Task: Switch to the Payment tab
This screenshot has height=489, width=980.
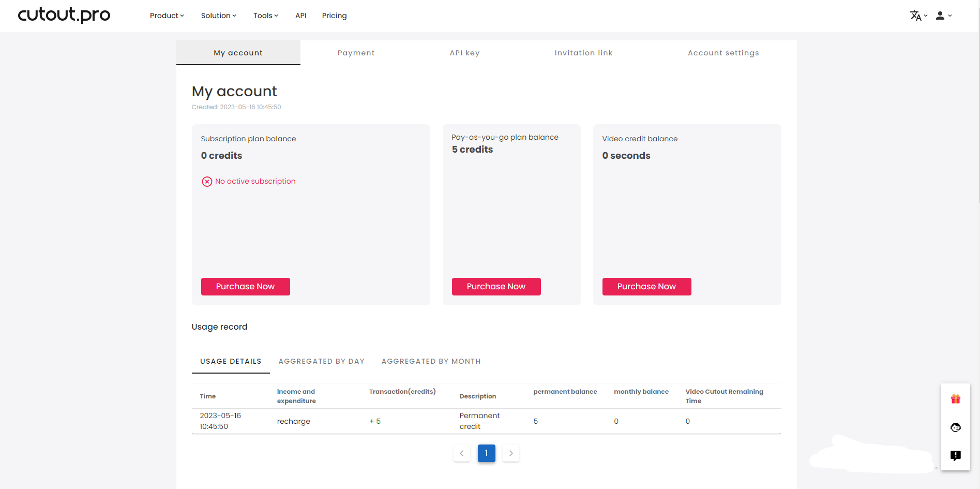Action: tap(356, 53)
